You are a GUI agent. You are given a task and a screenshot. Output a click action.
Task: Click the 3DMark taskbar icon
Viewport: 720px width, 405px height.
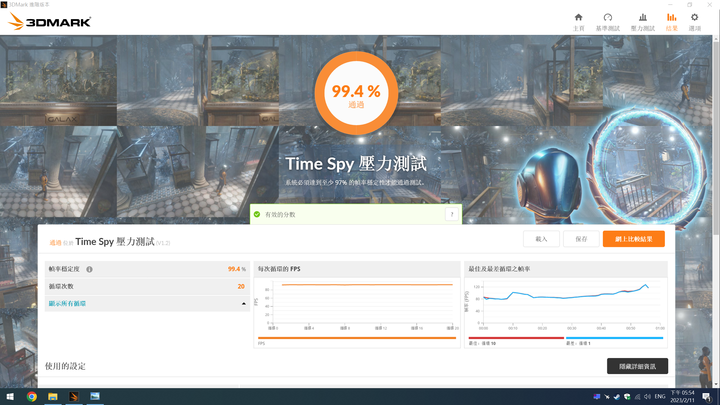point(74,396)
